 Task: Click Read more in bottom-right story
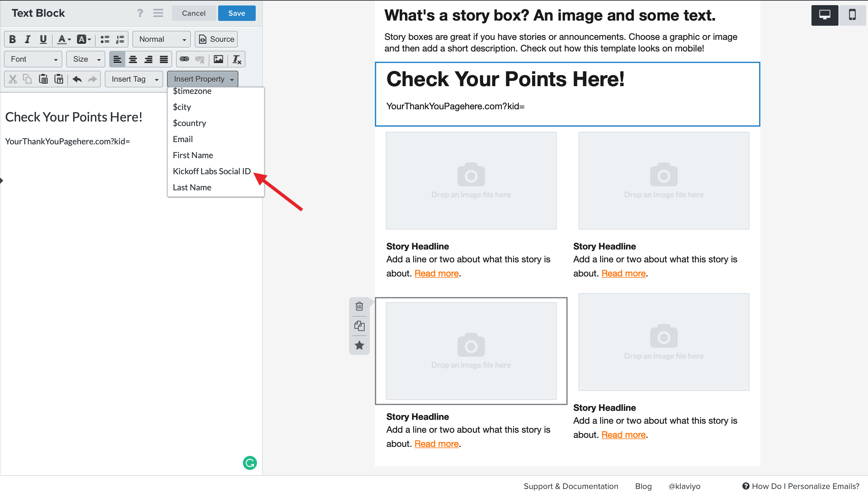point(624,435)
